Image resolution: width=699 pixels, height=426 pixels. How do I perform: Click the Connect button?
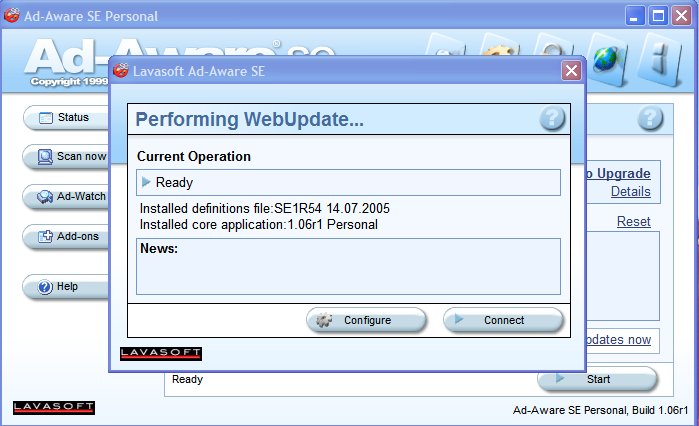pos(503,320)
